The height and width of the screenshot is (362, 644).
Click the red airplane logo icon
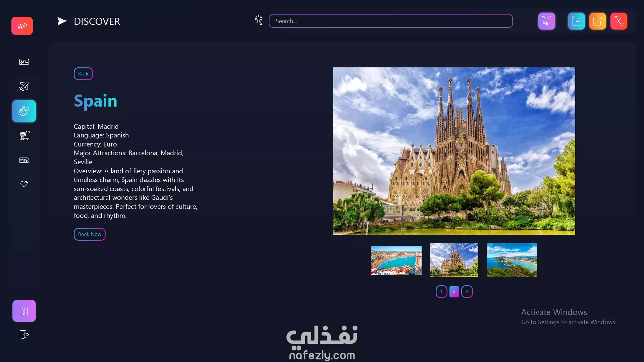(22, 26)
